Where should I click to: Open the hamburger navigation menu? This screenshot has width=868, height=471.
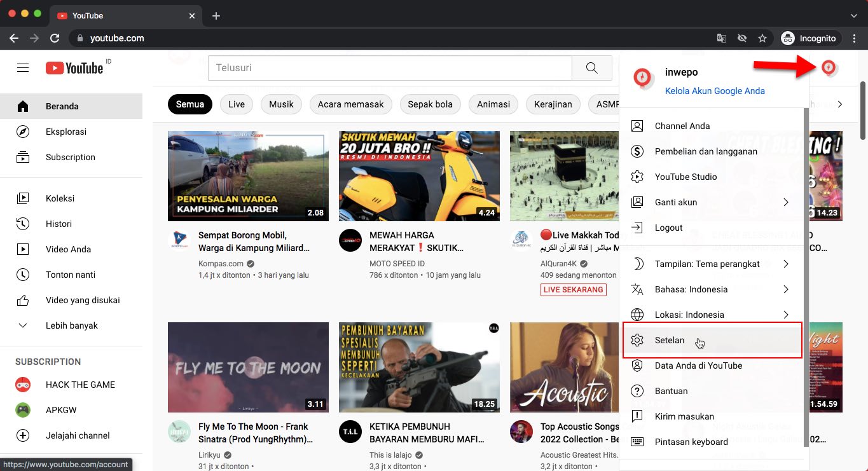point(22,67)
